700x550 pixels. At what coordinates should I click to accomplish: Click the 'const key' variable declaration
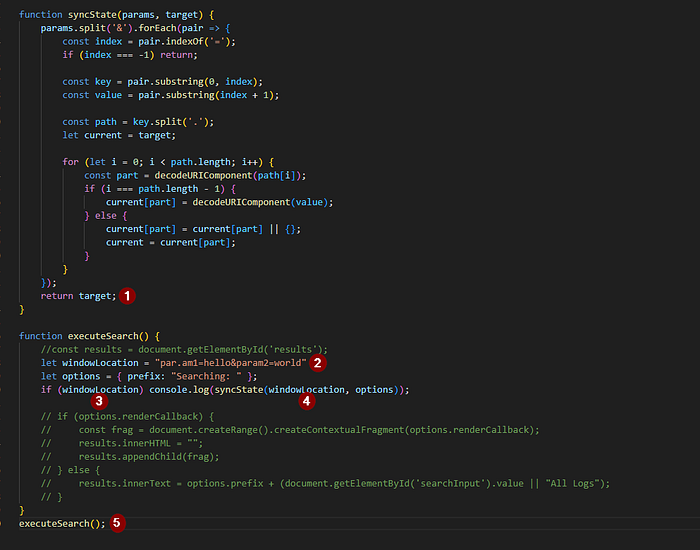coord(87,82)
